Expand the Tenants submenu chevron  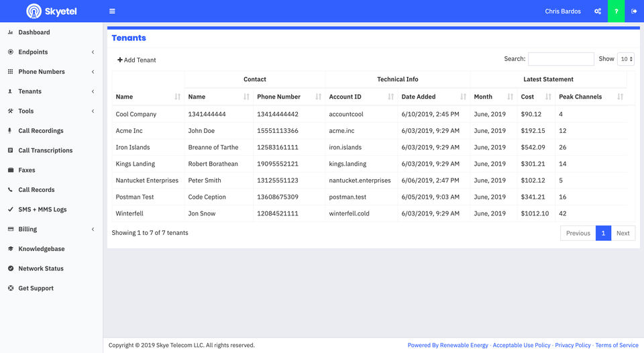(93, 91)
